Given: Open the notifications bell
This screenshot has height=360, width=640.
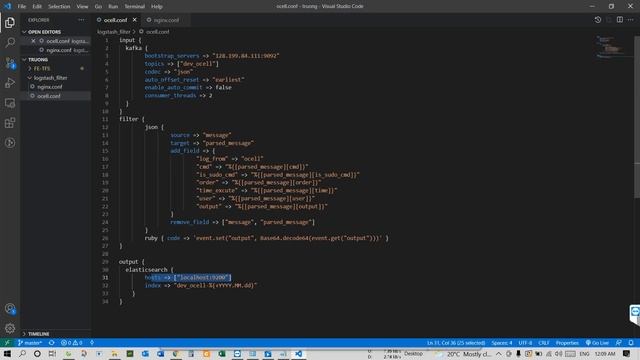Looking at the screenshot, I should tap(631, 343).
